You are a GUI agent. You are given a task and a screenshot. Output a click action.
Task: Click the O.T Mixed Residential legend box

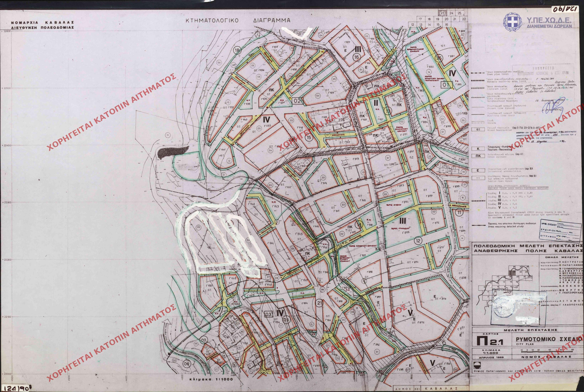click(478, 129)
